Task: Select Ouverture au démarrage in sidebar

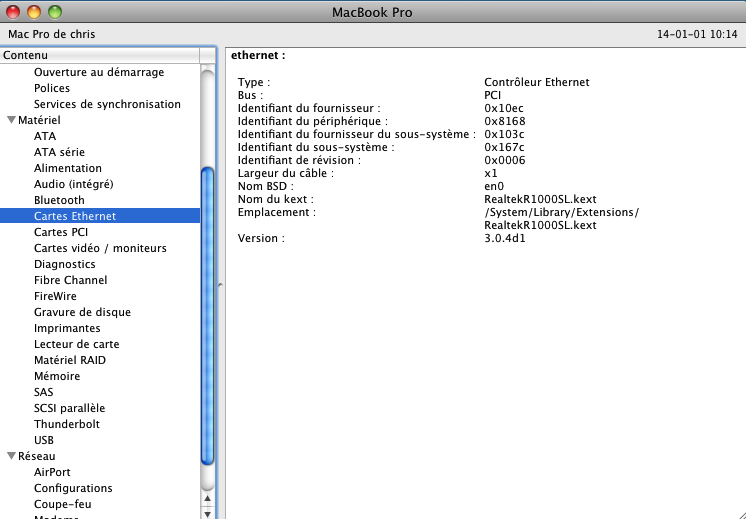Action: pos(99,72)
